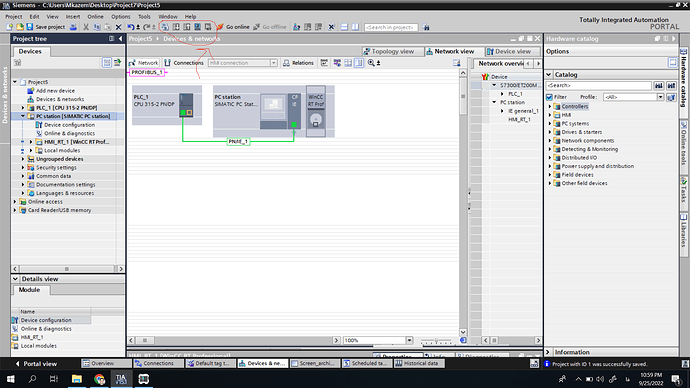Expand the Ungrouped devices node

[23, 159]
